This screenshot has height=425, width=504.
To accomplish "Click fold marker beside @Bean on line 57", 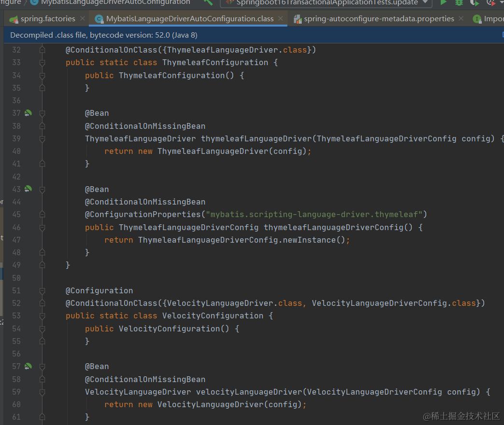I will pos(42,366).
